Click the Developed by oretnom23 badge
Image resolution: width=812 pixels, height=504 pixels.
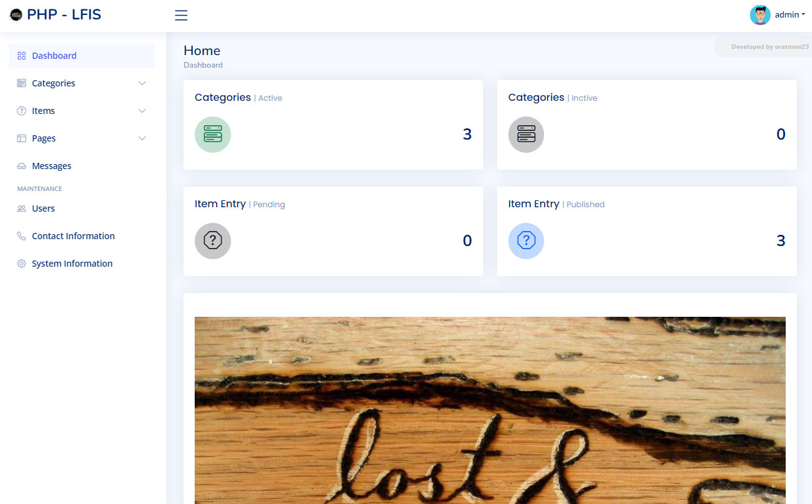click(770, 46)
